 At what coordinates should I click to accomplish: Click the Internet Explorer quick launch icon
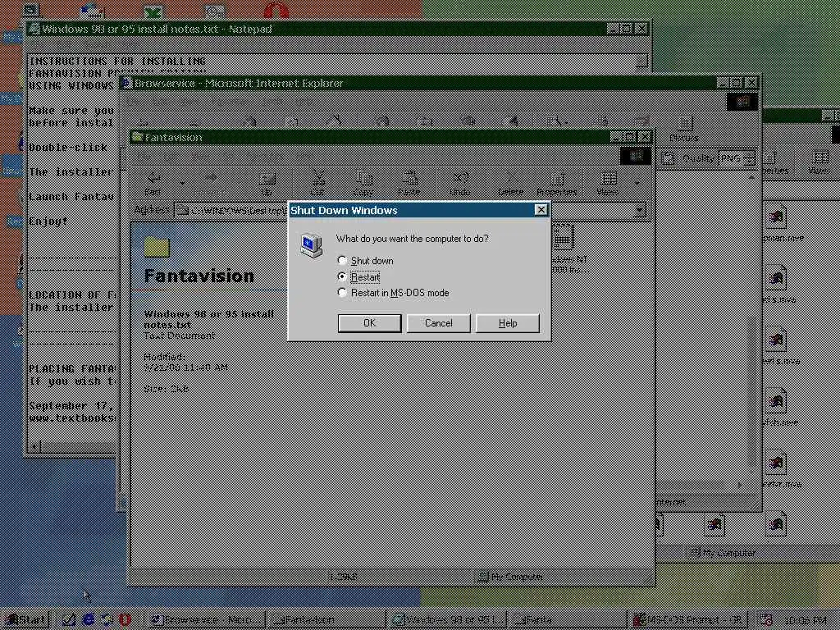[x=89, y=620]
